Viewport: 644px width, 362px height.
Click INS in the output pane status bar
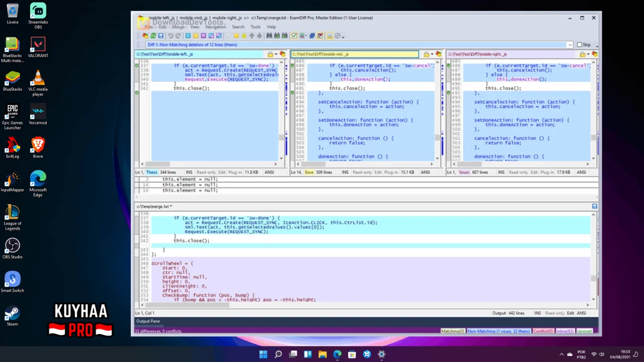pos(537,313)
